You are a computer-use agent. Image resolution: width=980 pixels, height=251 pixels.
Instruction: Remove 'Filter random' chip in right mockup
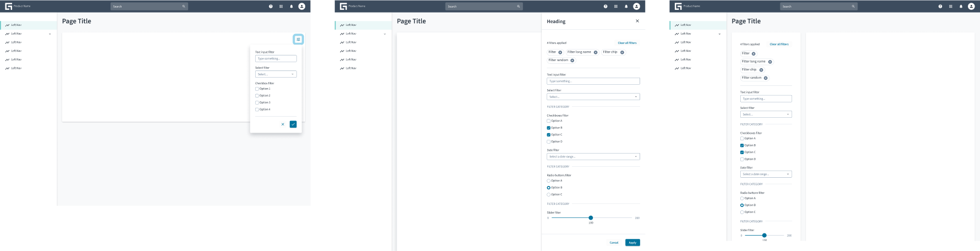[766, 78]
